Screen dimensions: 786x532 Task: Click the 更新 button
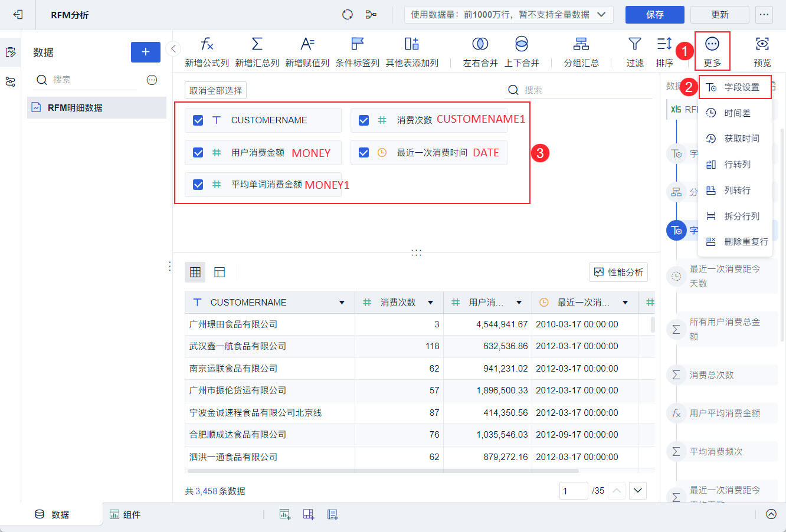[x=720, y=14]
